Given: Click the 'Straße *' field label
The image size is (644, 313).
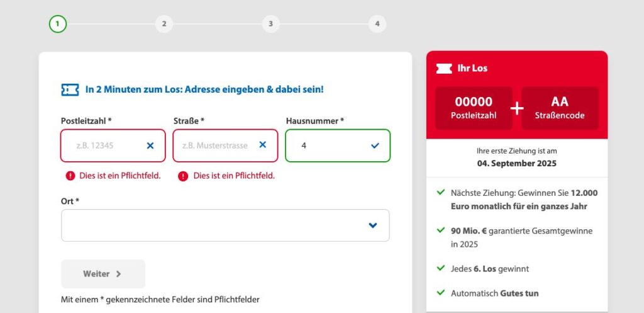Looking at the screenshot, I should pyautogui.click(x=189, y=121).
